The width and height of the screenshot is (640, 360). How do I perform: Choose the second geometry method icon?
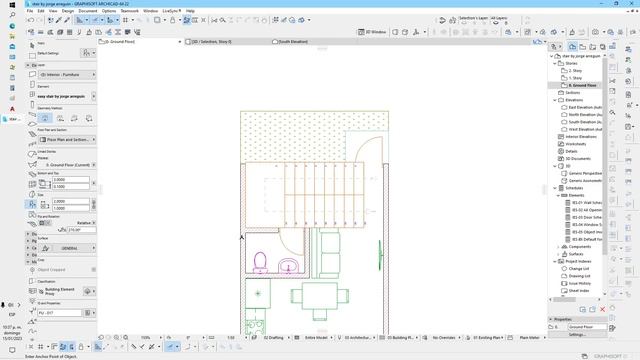click(x=60, y=118)
